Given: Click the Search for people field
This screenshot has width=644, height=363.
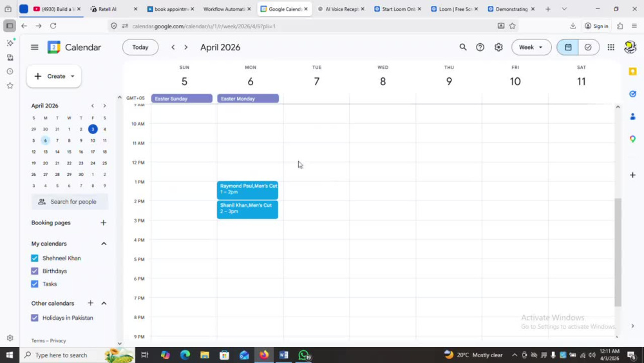Looking at the screenshot, I should (70, 202).
